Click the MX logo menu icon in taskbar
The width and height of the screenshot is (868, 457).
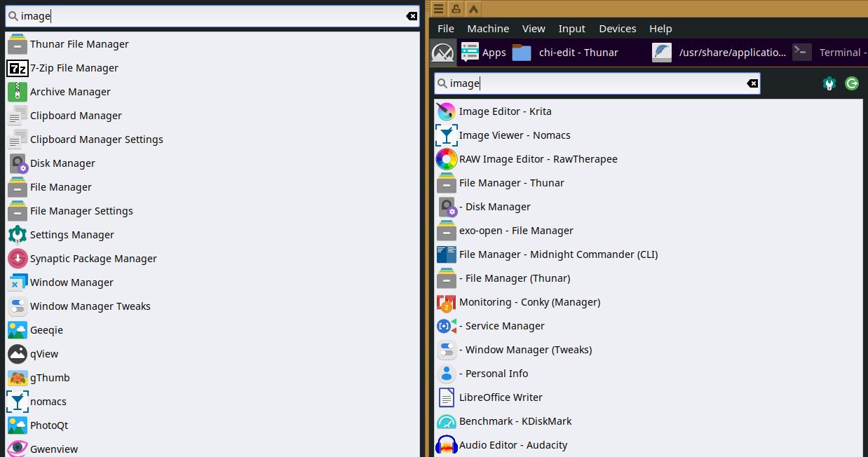[442, 53]
